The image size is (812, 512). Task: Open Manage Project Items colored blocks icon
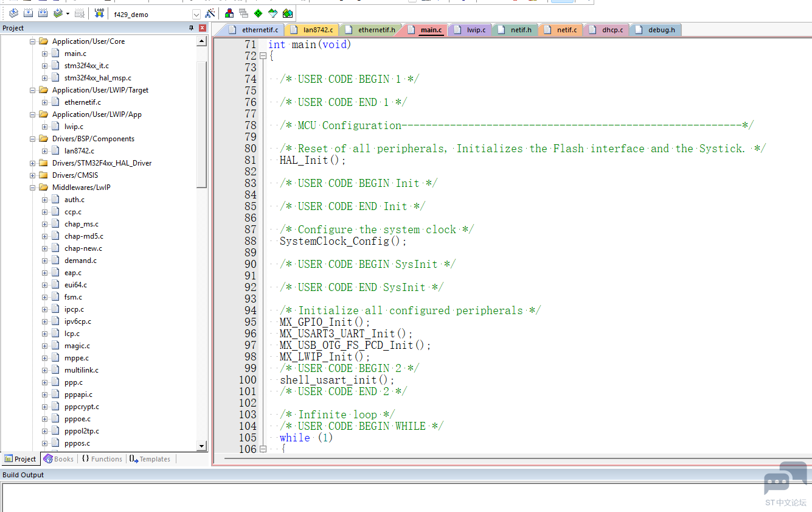229,13
